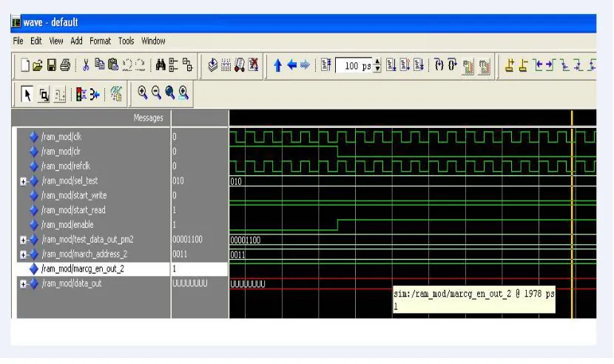Click the Step into icon
This screenshot has height=364, width=614.
click(x=439, y=64)
